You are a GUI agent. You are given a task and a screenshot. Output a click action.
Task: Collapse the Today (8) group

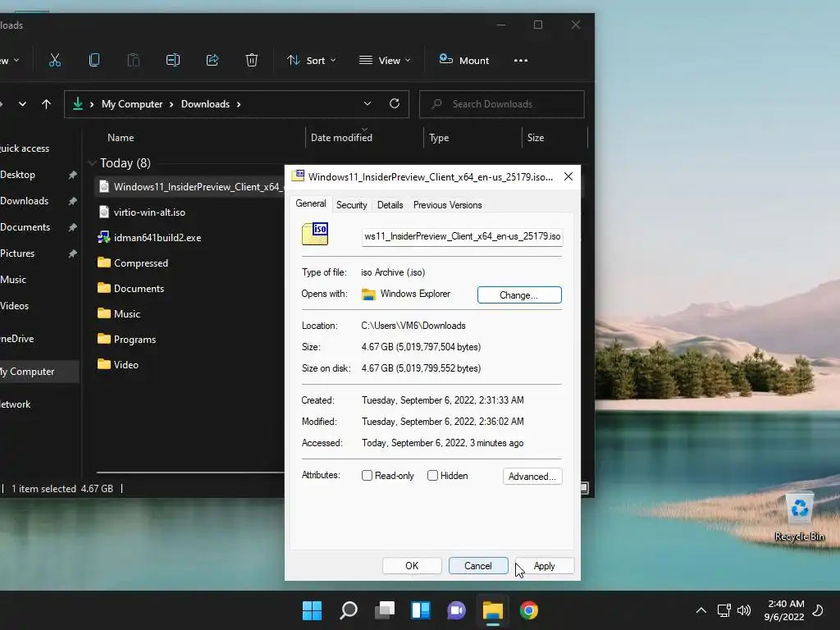92,163
